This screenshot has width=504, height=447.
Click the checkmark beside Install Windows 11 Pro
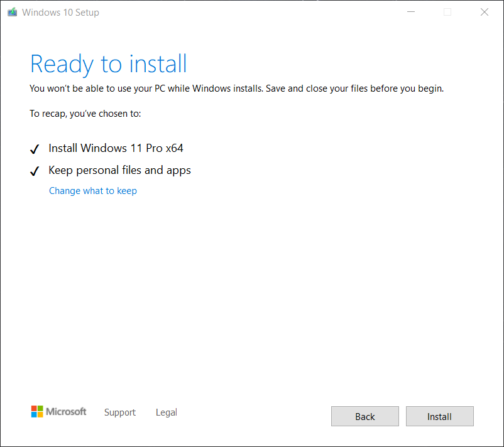click(x=35, y=149)
